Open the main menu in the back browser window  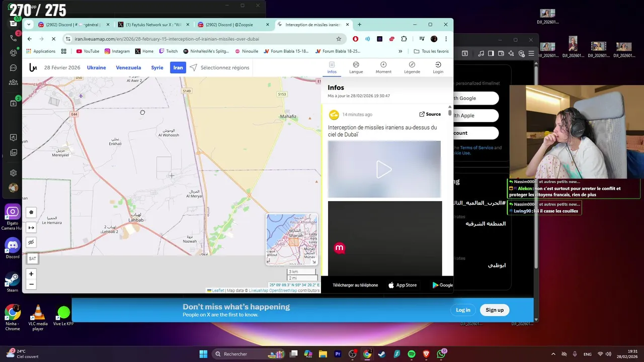tap(531, 53)
